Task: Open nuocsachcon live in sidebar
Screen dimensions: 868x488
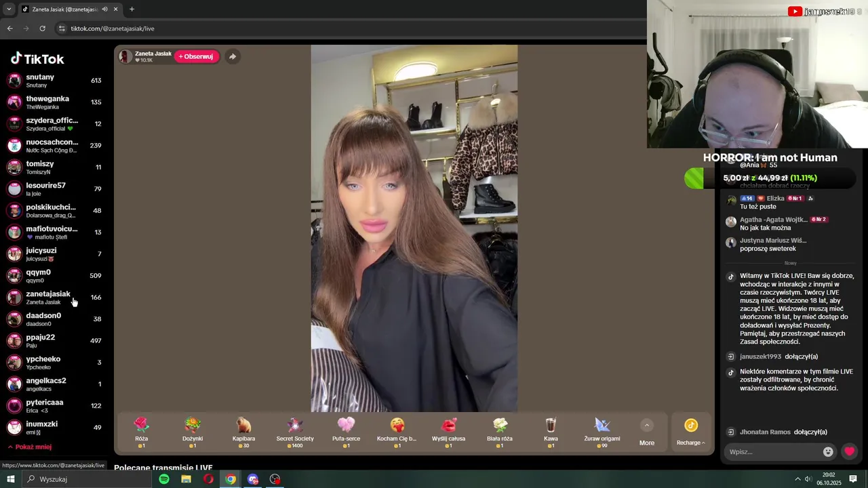Action: [54, 146]
